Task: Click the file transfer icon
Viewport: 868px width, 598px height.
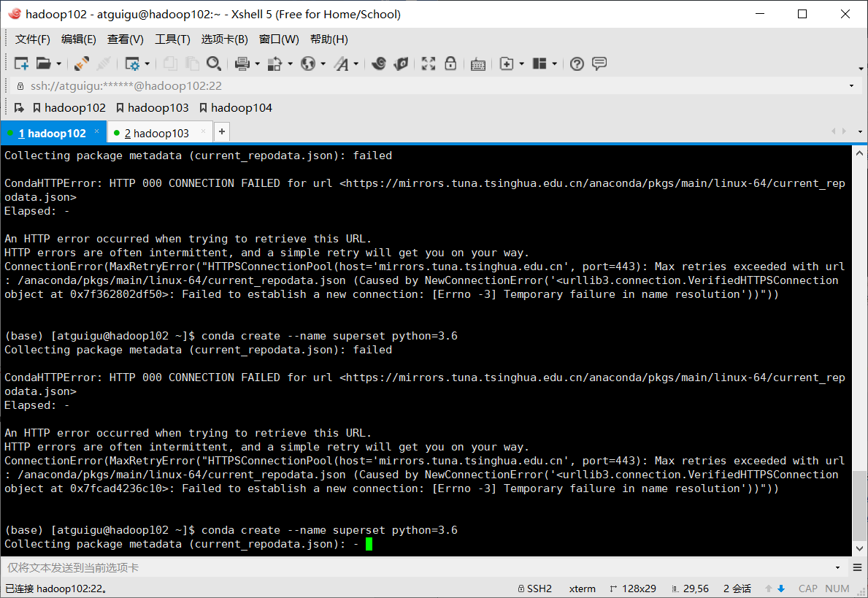Action: 274,64
